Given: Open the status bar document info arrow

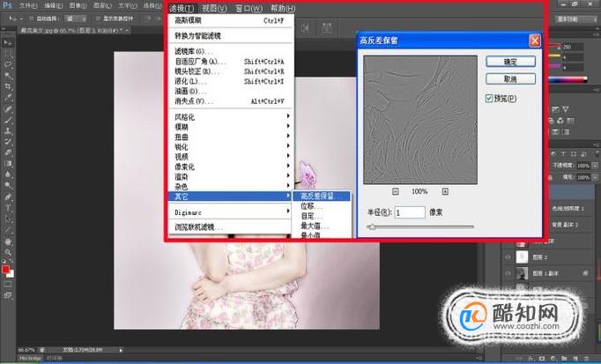Looking at the screenshot, I should click(x=121, y=350).
